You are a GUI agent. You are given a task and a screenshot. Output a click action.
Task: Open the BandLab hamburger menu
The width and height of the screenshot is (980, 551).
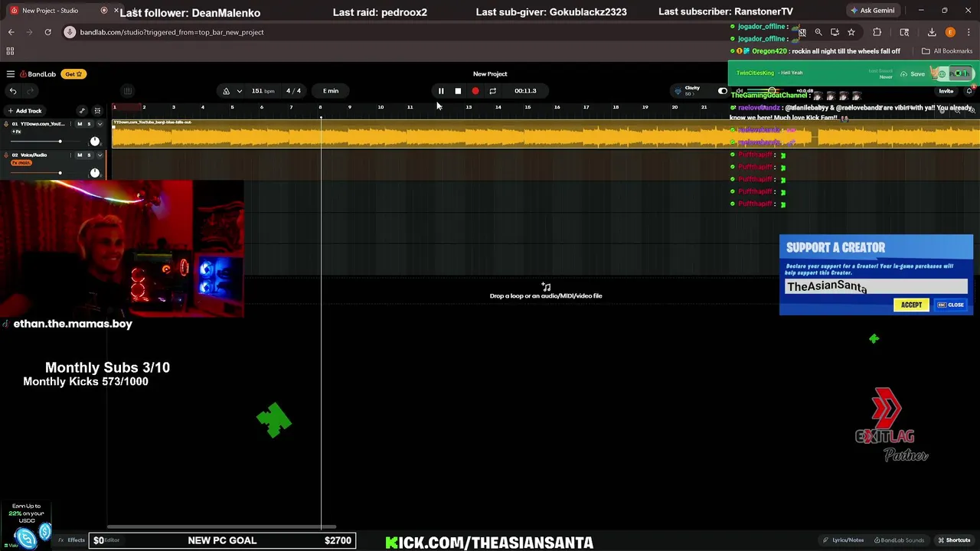click(11, 74)
